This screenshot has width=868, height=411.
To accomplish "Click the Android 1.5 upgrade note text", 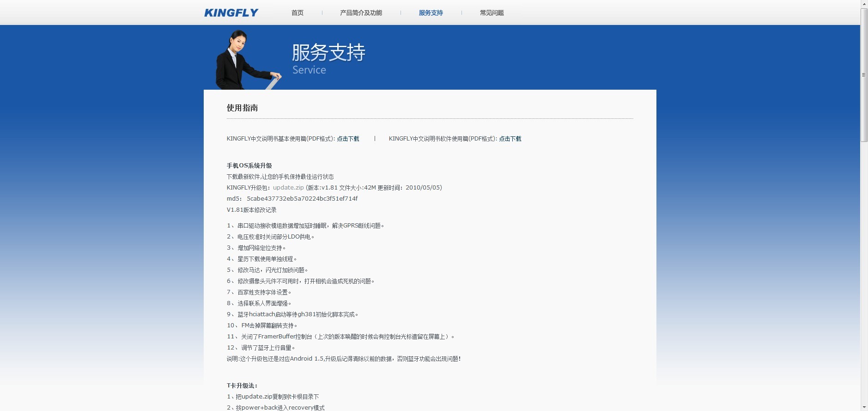I will click(x=344, y=359).
